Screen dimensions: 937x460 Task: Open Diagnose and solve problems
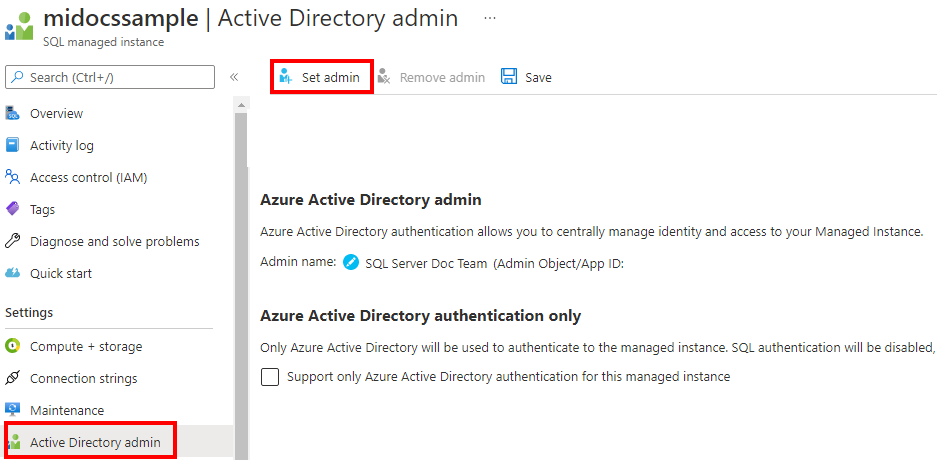pyautogui.click(x=115, y=241)
